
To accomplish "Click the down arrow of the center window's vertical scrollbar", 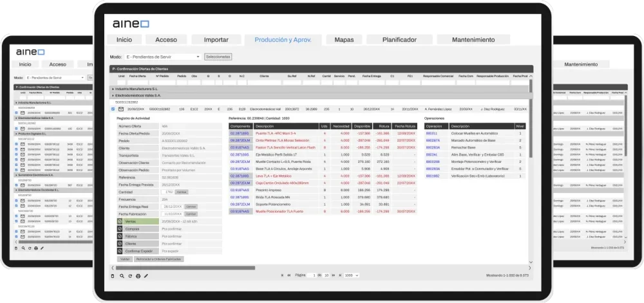I will tap(531, 262).
